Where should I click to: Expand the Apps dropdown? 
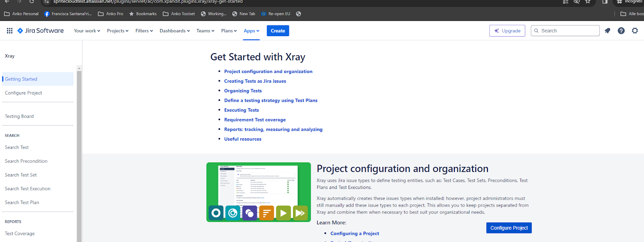(x=252, y=31)
